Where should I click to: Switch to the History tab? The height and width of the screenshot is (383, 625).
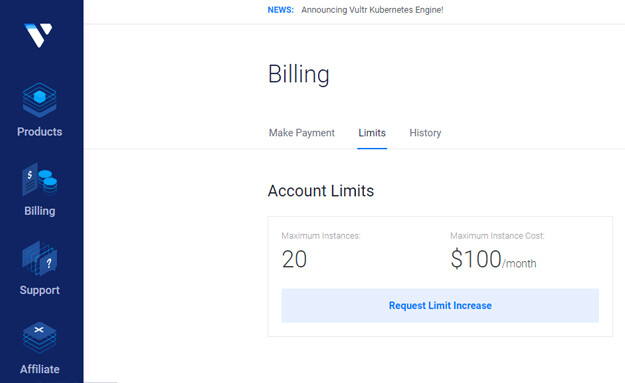pos(425,133)
